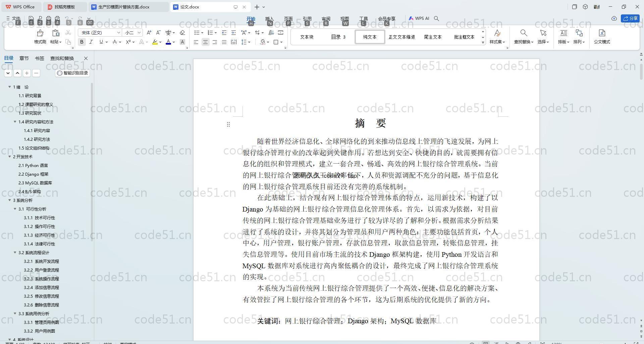644x344 pixels.
Task: Click the 智能识别目录 button
Action: coord(72,73)
